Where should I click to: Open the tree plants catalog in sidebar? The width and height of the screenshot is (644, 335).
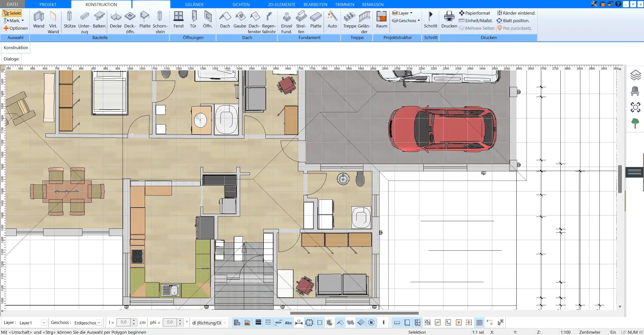pos(635,123)
